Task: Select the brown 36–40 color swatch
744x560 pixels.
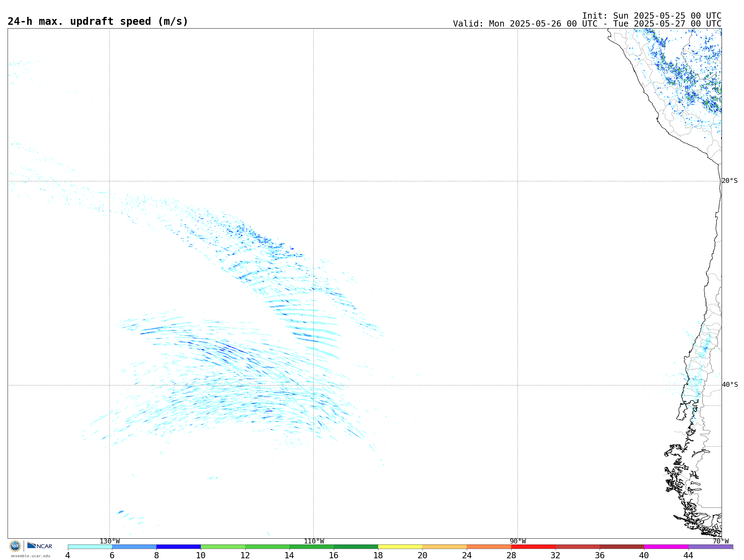Action: 622,547
